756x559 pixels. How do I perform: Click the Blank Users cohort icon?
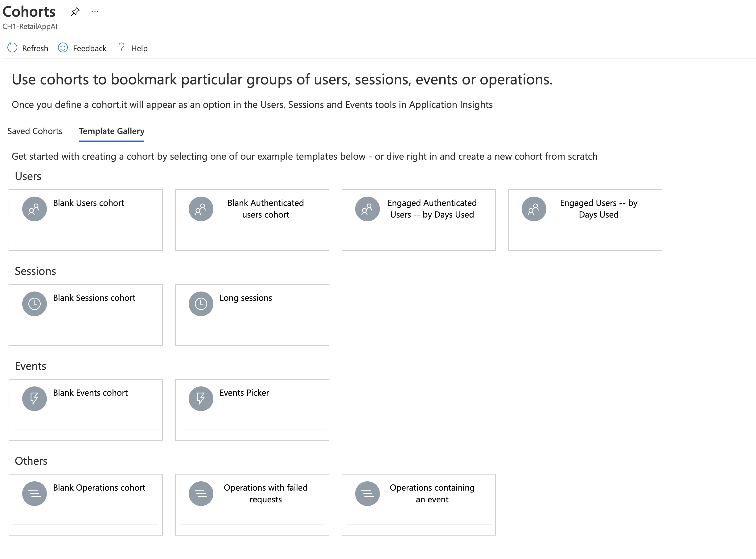34,209
